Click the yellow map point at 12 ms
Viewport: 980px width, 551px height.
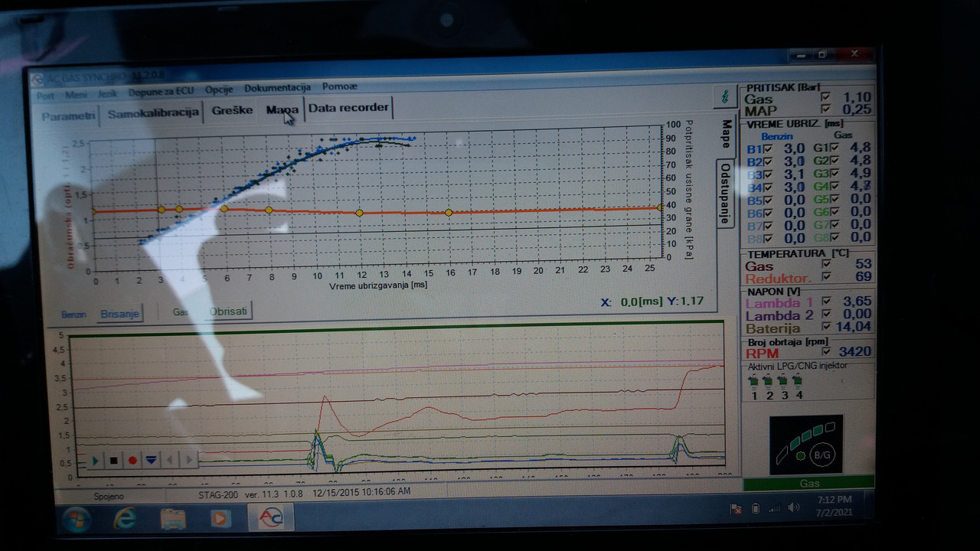tap(359, 213)
